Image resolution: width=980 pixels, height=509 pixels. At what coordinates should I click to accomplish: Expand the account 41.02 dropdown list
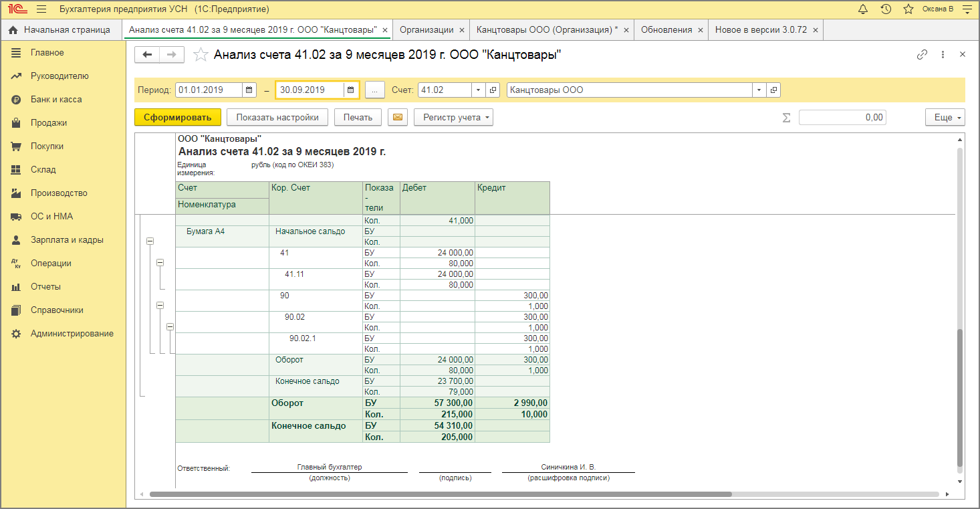tap(478, 90)
